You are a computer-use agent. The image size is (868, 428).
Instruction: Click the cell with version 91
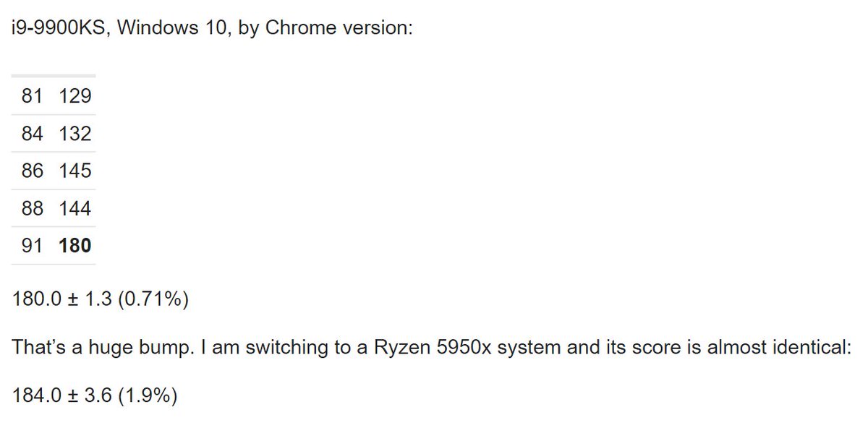pos(33,246)
